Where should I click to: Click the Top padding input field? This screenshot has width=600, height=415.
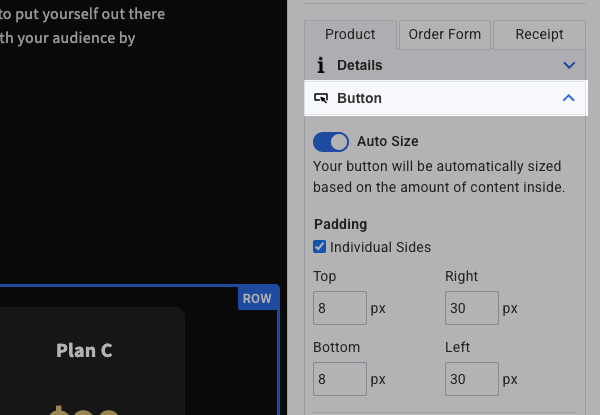[340, 308]
